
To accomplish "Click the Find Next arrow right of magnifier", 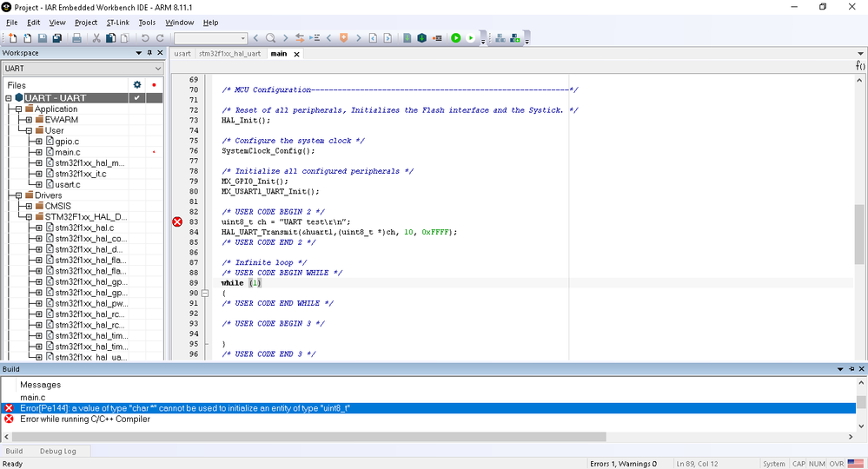I will tap(285, 38).
